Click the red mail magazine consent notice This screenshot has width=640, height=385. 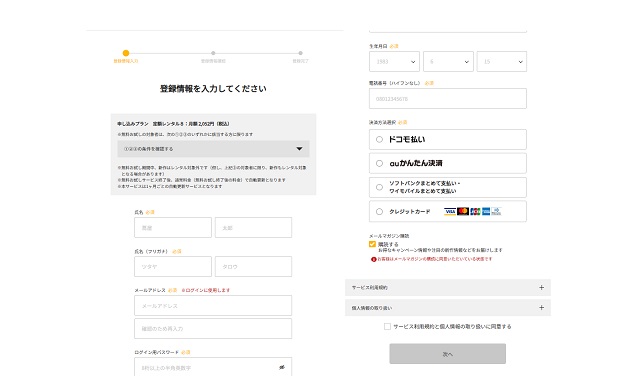435,259
